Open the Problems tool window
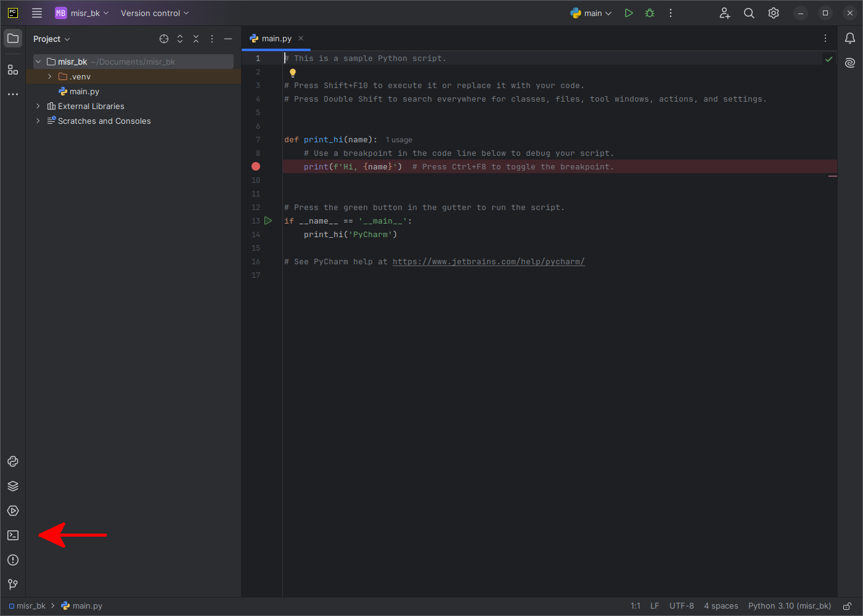This screenshot has height=616, width=863. click(12, 560)
